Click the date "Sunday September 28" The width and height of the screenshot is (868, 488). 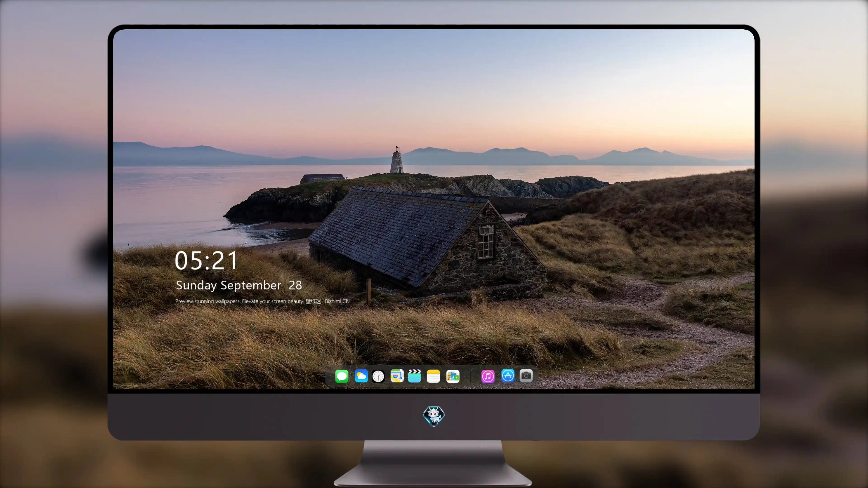(x=238, y=286)
